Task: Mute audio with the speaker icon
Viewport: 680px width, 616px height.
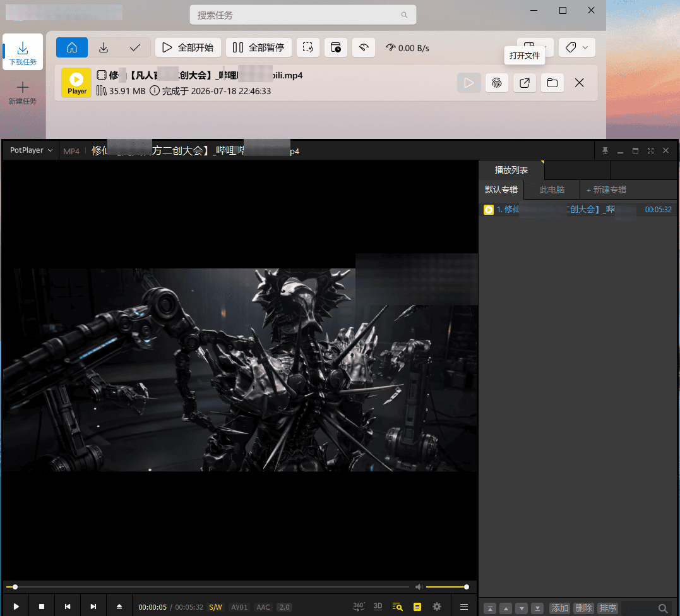Action: [x=419, y=587]
